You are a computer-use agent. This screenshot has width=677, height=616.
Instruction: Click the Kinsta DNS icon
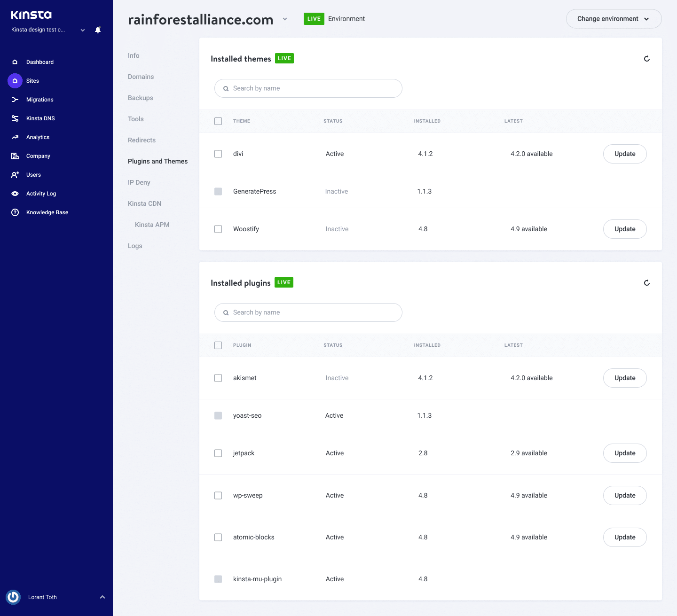click(x=15, y=118)
